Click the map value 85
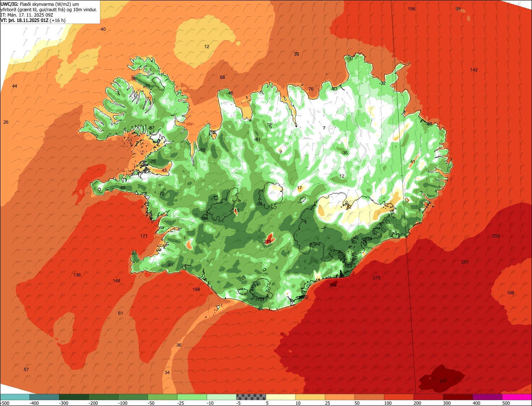Image resolution: width=532 pixels, height=406 pixels. [203, 150]
